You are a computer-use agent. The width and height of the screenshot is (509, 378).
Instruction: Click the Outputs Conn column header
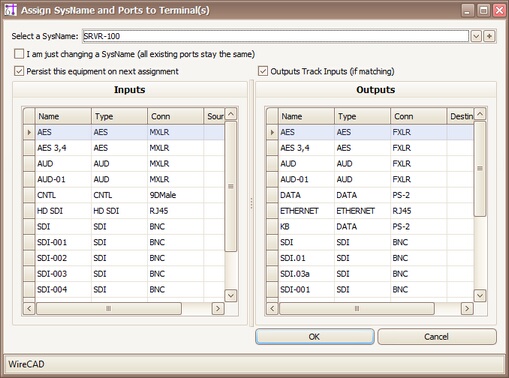[418, 116]
